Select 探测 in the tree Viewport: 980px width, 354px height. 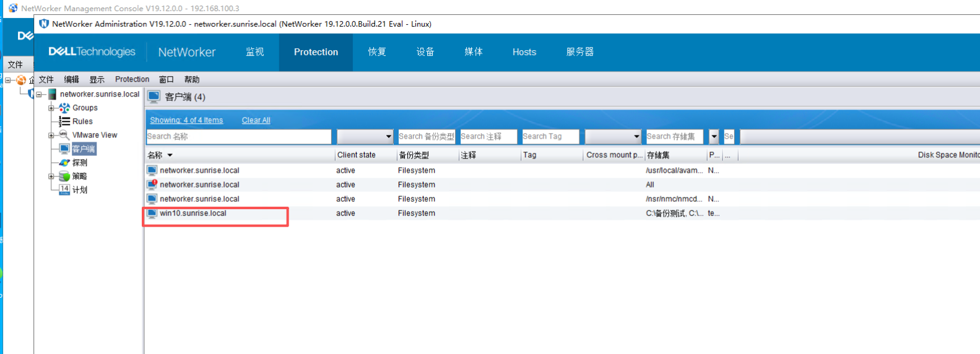pos(80,163)
